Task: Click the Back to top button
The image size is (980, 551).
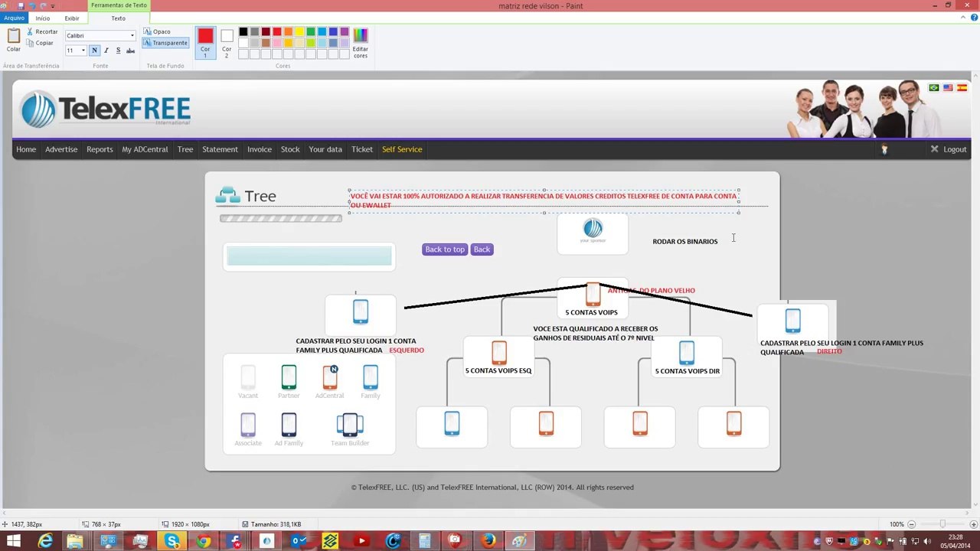Action: [x=445, y=249]
